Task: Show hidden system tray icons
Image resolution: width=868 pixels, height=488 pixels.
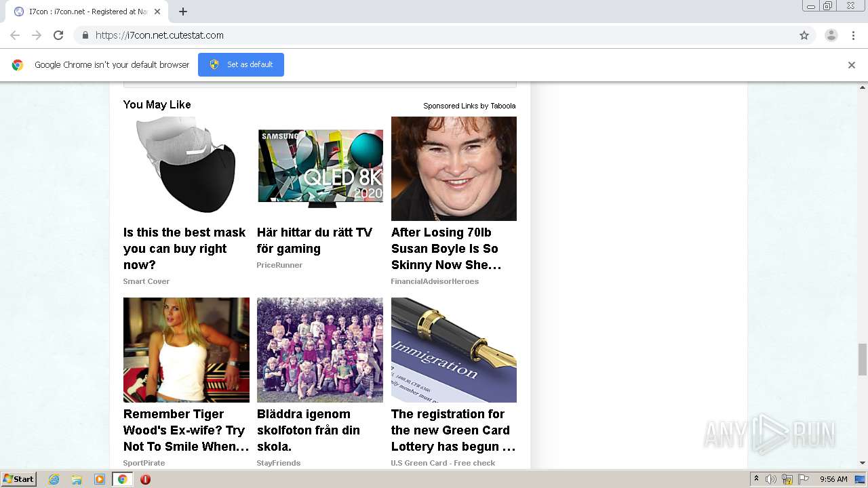Action: coord(756,479)
